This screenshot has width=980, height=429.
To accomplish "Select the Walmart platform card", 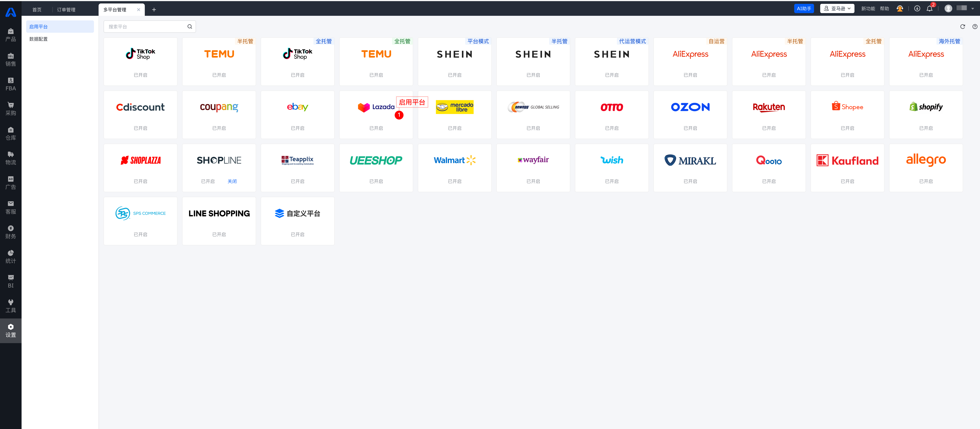I will tap(455, 168).
